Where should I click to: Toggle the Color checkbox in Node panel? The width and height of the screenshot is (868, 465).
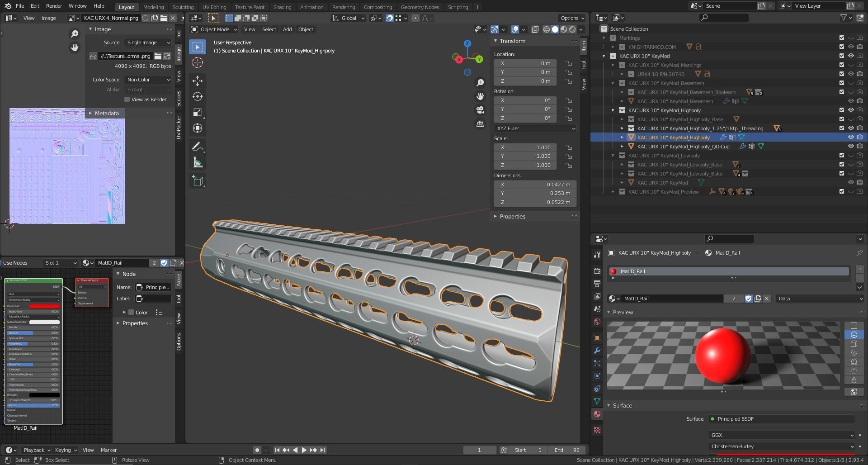click(x=131, y=313)
